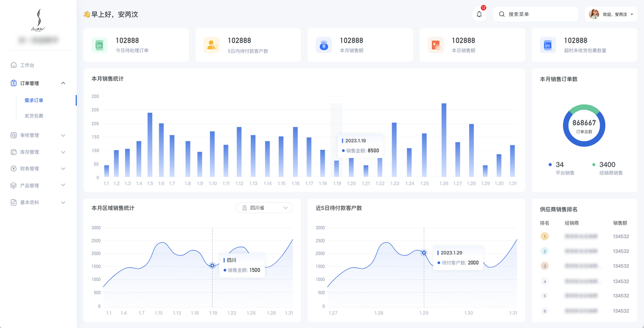Click the 1.19 bar in sales chart
644x328 pixels.
336,169
